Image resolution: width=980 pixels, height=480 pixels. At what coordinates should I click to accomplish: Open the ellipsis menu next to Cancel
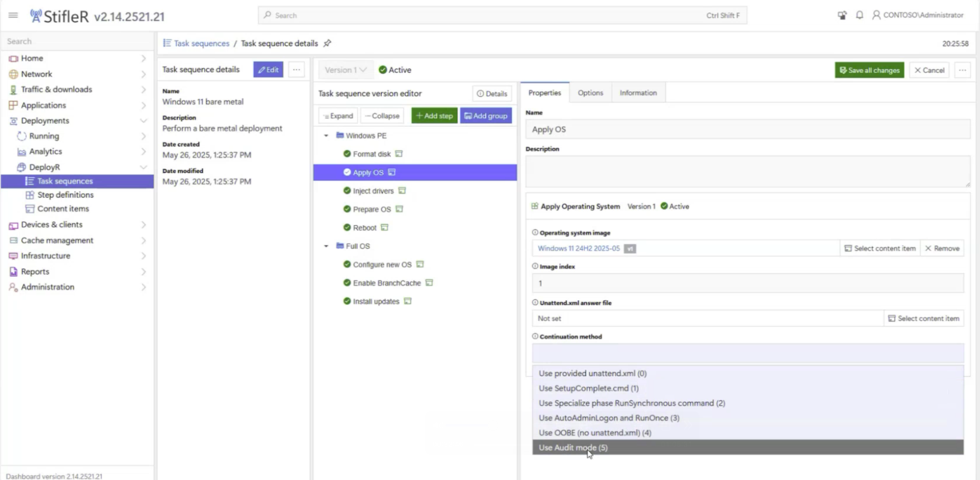point(963,70)
